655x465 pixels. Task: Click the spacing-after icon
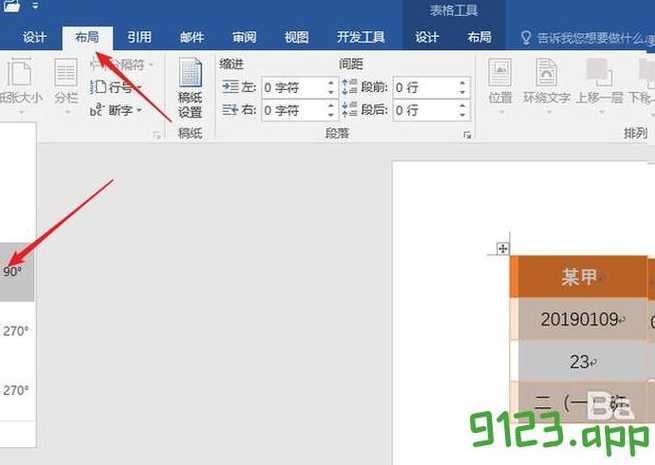point(349,109)
